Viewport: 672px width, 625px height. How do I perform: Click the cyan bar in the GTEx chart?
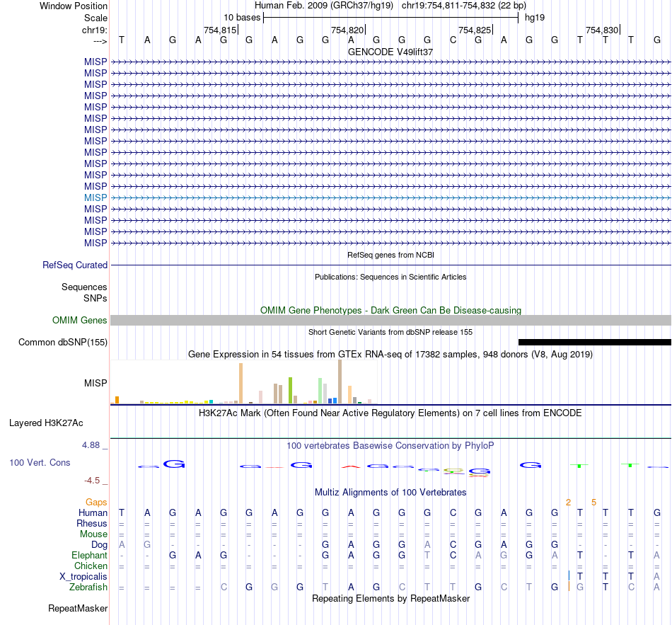[211, 402]
